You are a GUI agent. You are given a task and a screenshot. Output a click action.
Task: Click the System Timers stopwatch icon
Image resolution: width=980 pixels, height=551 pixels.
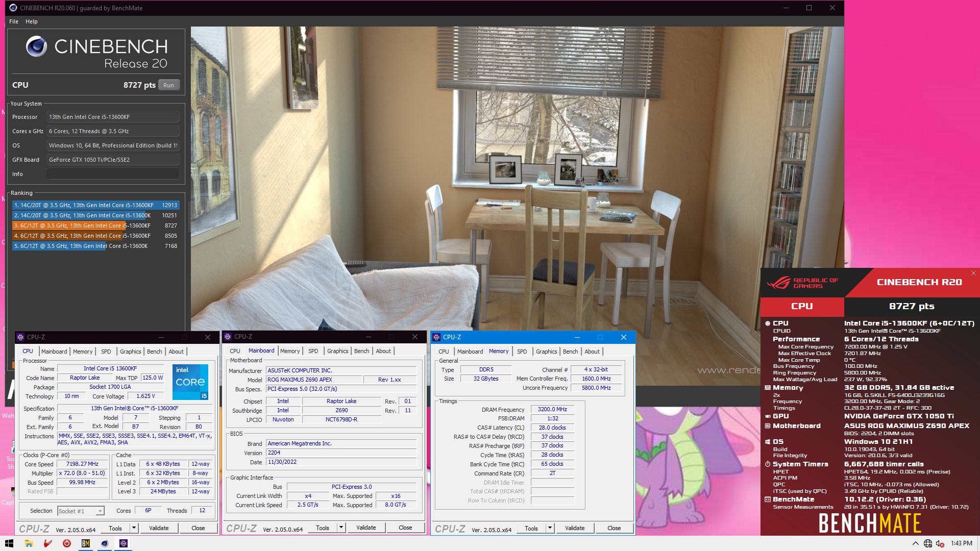coord(768,464)
